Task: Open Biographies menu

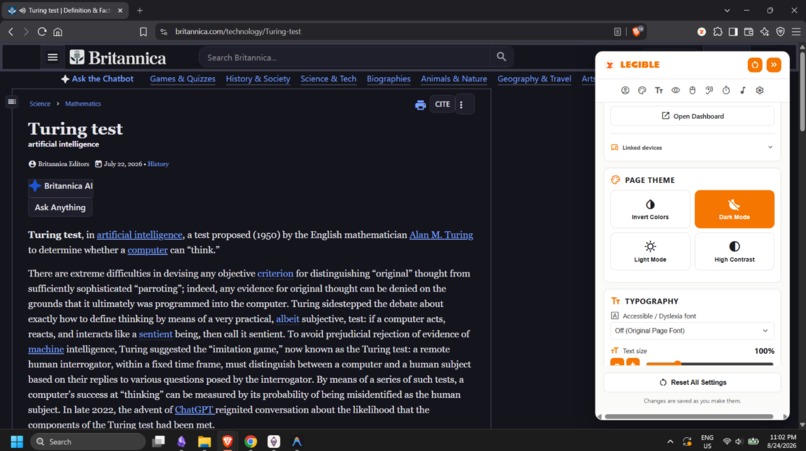Action: [x=389, y=79]
